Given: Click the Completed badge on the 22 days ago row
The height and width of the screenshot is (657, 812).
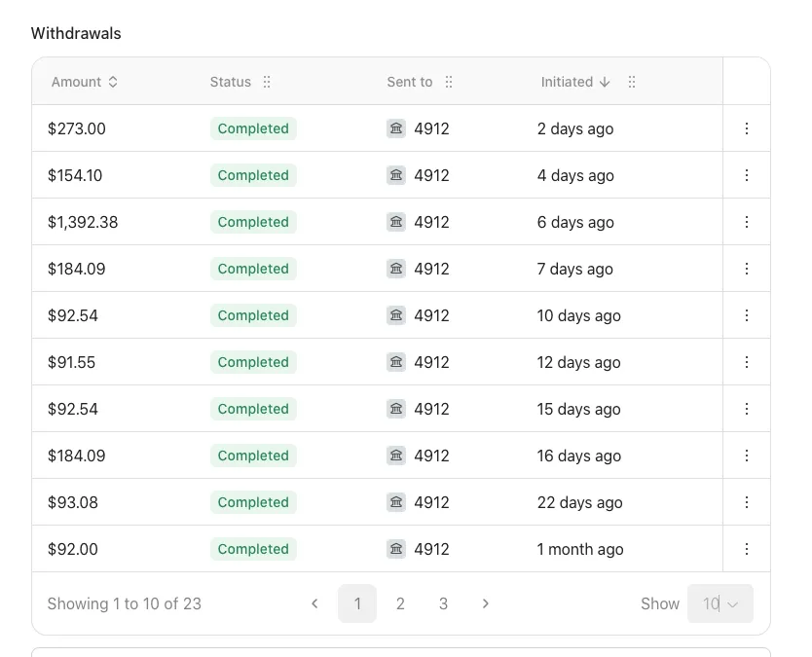Looking at the screenshot, I should coord(253,502).
